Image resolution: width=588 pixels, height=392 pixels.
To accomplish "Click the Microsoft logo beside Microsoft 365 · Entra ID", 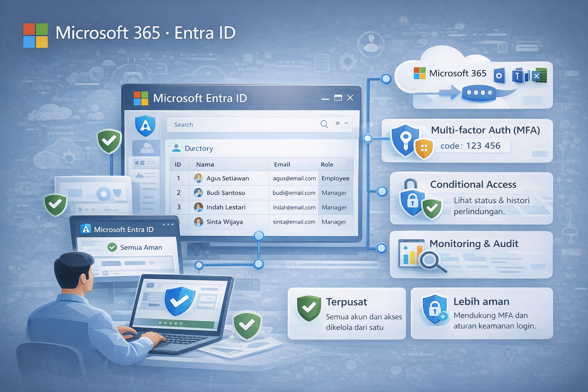I will 36,35.
